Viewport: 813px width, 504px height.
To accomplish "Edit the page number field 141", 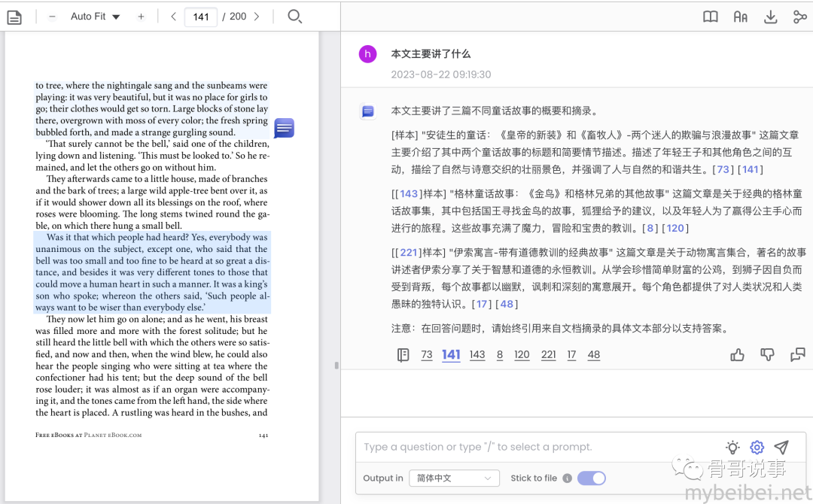I will point(201,17).
